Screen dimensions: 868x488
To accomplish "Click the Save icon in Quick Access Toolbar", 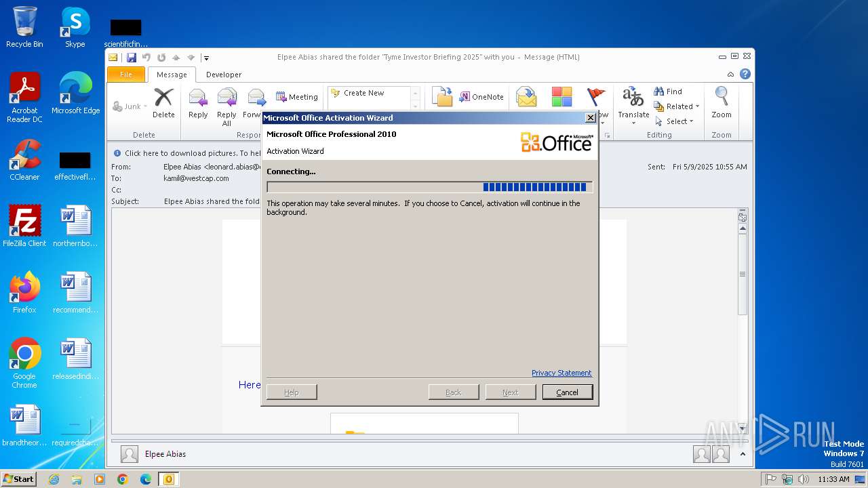I will coord(132,58).
